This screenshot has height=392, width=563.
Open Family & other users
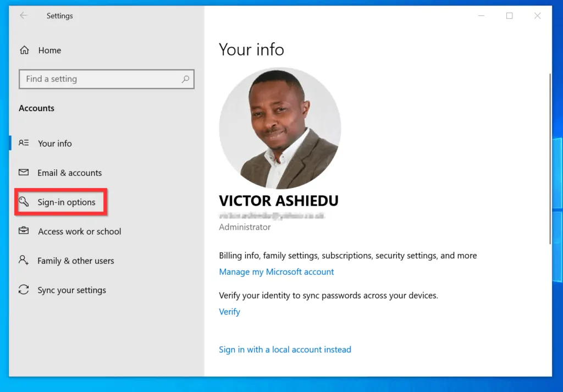click(x=75, y=261)
